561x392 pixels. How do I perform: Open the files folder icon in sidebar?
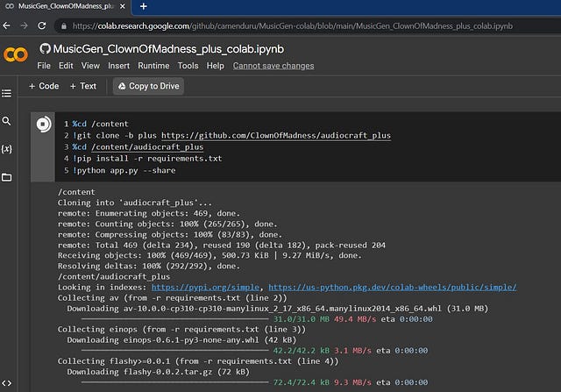click(6, 177)
